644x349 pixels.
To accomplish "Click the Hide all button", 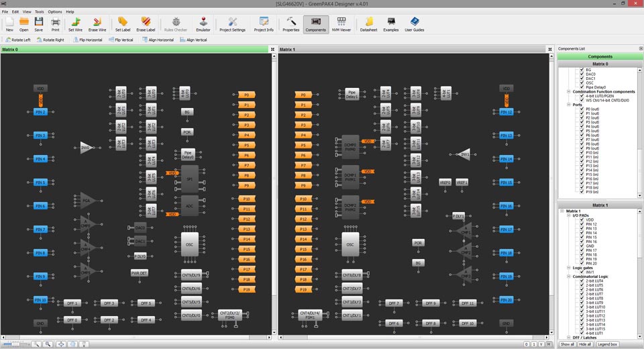I will click(585, 344).
